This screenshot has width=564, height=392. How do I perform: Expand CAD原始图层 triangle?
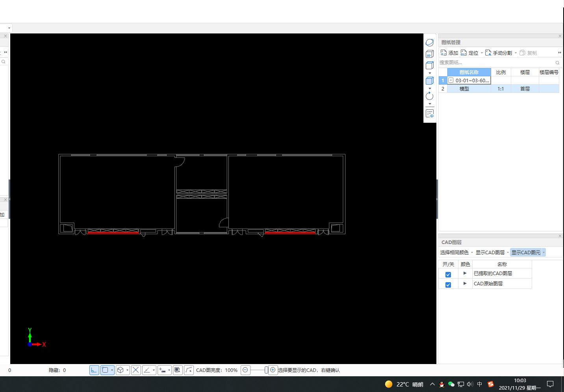tap(465, 283)
